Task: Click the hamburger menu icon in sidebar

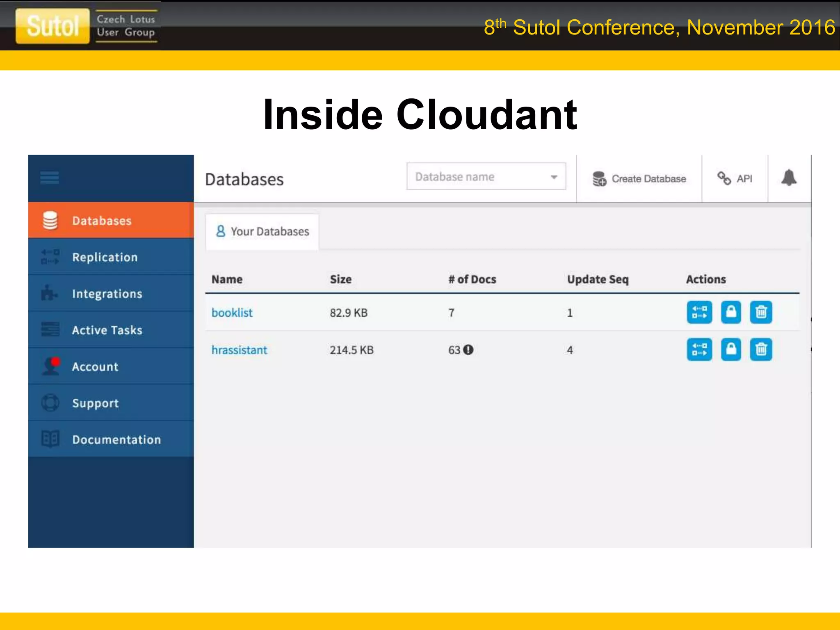Action: click(50, 178)
